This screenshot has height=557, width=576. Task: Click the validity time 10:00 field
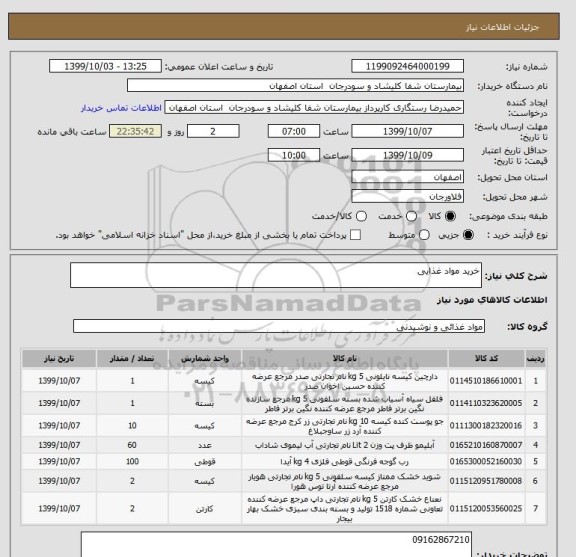coord(294,155)
